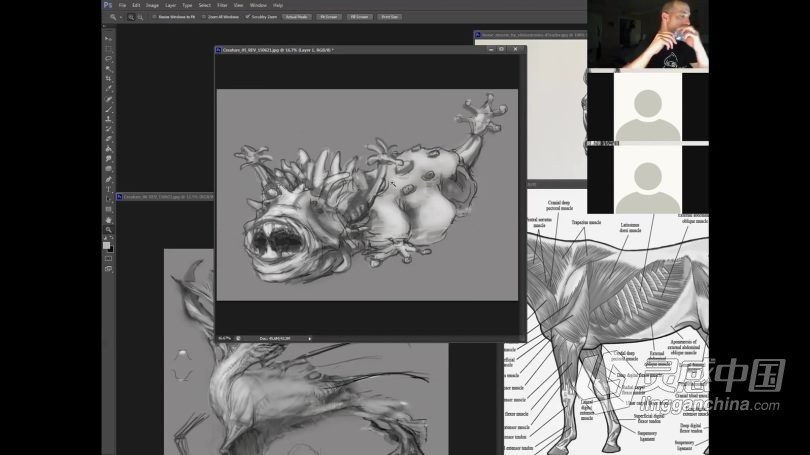Click the Print Size button
810x455 pixels.
pos(390,17)
